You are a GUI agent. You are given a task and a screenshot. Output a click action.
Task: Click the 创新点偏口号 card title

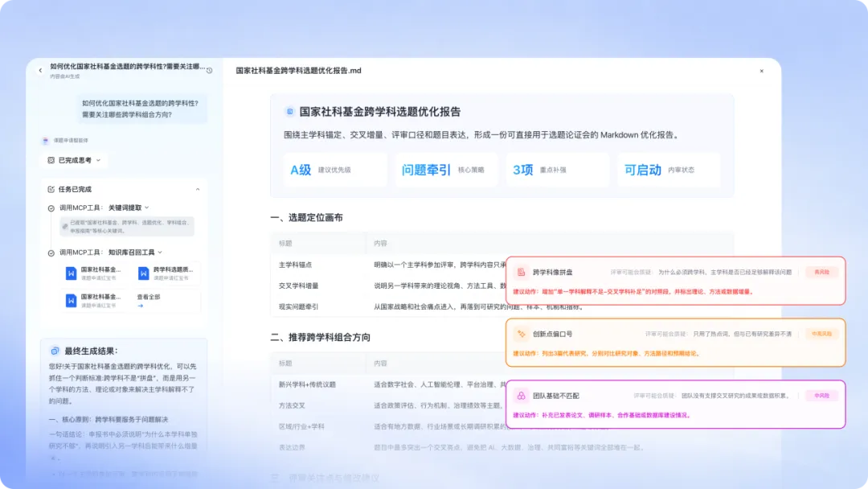(552, 334)
